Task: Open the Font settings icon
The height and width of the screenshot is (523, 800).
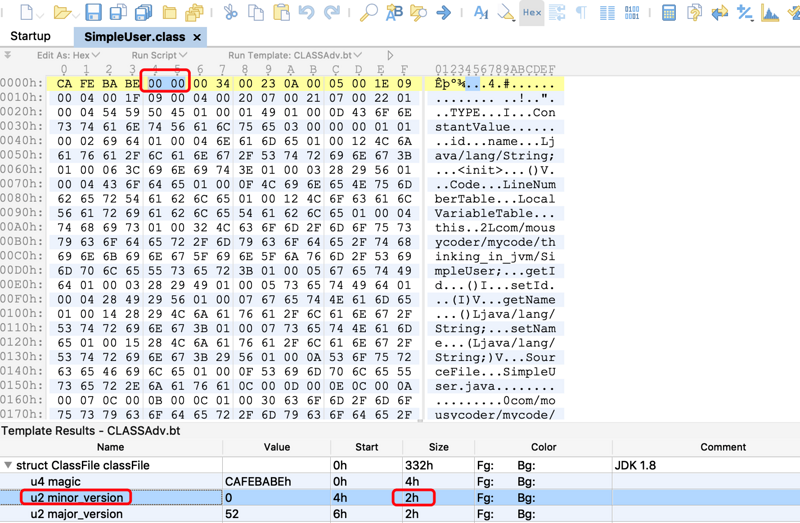Action: 481,12
